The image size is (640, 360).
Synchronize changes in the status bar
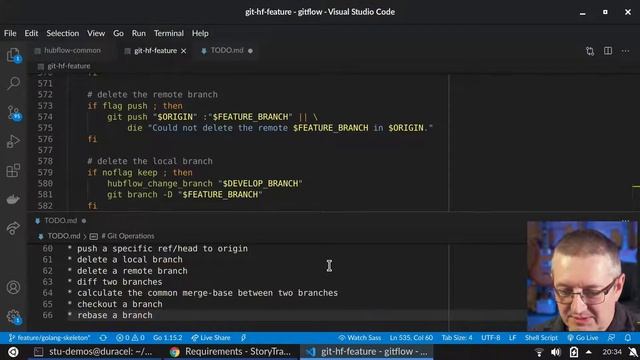103,338
